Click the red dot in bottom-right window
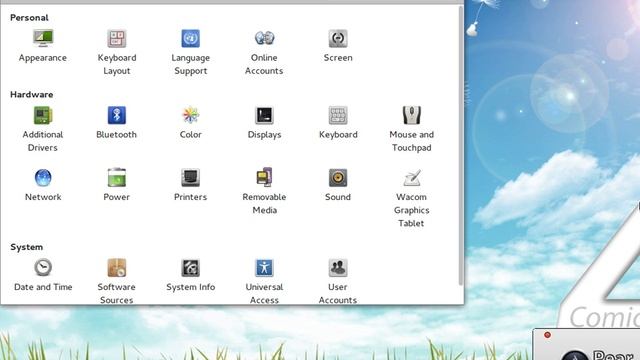The width and height of the screenshot is (640, 360). pyautogui.click(x=547, y=335)
